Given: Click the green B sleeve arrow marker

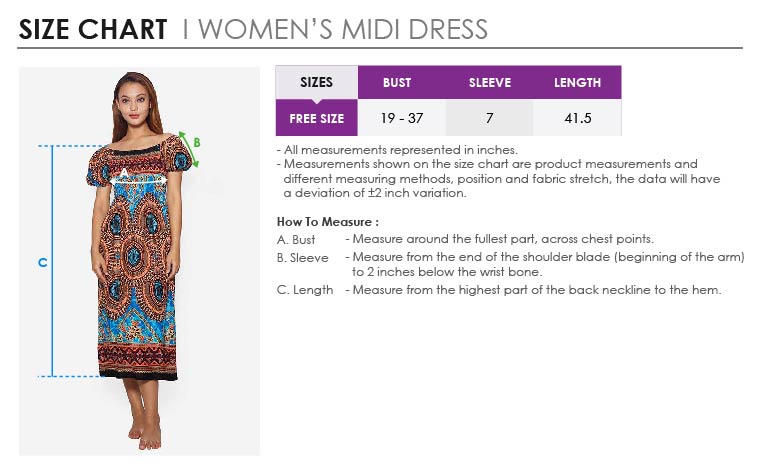Looking at the screenshot, I should coord(190,149).
